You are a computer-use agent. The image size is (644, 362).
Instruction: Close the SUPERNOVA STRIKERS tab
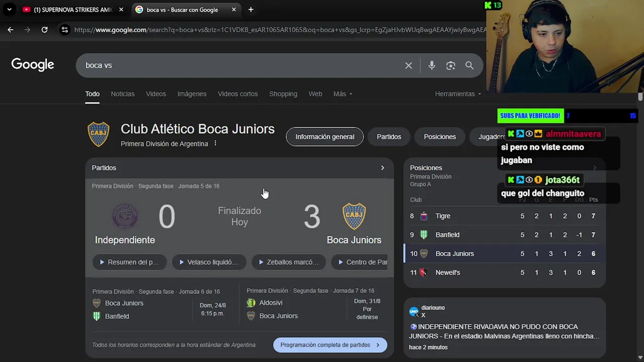tap(121, 10)
